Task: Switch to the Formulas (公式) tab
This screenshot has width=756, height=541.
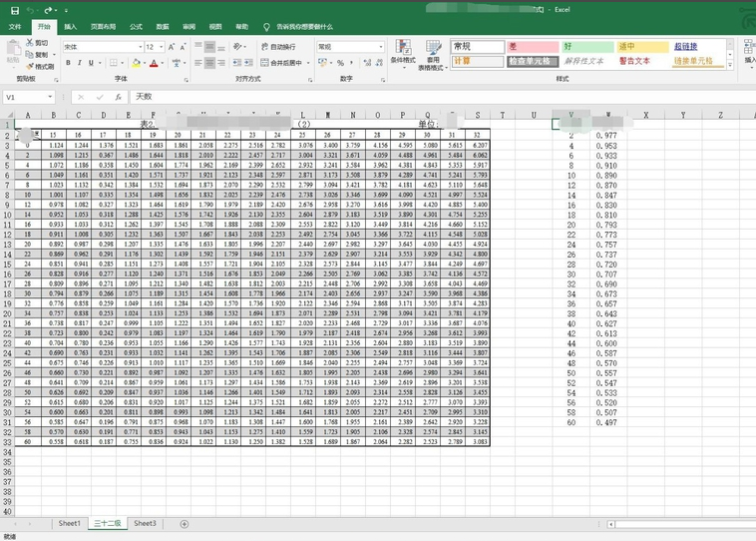Action: point(136,27)
